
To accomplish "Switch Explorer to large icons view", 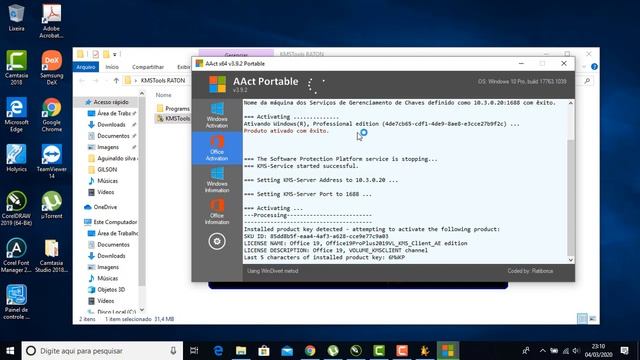I will pos(592,319).
